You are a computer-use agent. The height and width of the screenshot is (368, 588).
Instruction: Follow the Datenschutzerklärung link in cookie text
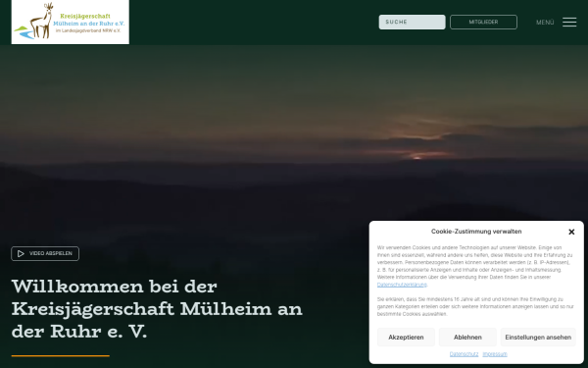click(x=402, y=285)
